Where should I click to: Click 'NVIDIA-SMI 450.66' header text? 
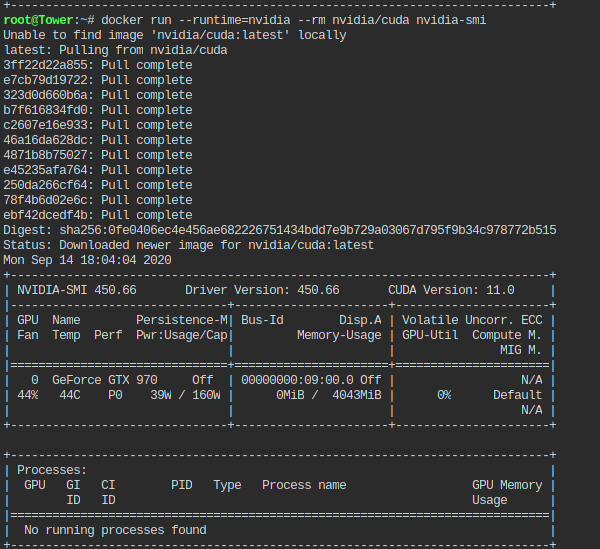(x=77, y=290)
